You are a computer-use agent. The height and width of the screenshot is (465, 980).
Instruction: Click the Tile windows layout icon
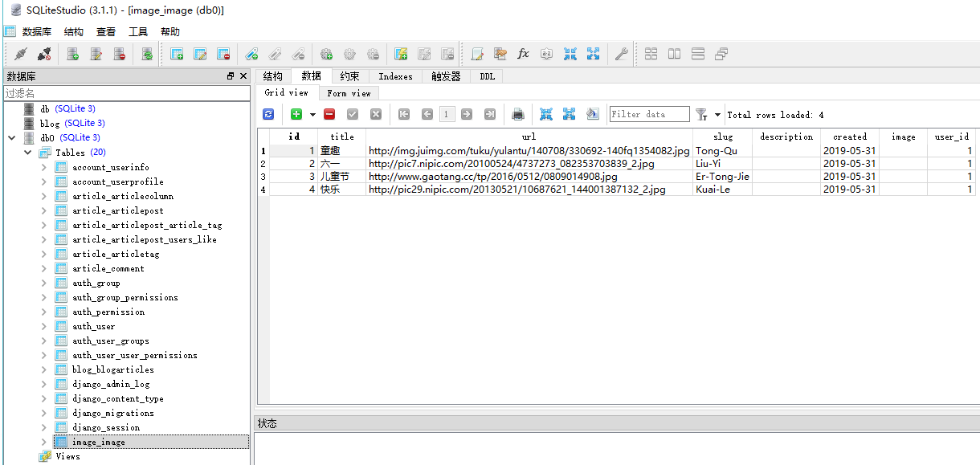(x=651, y=54)
